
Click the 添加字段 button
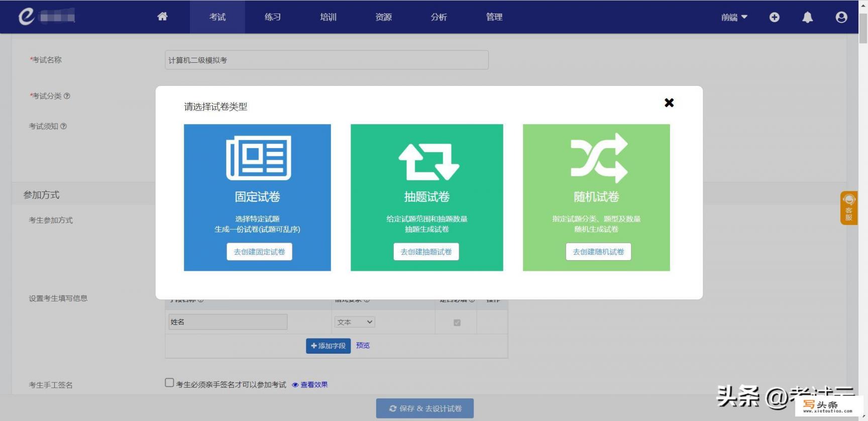[328, 346]
